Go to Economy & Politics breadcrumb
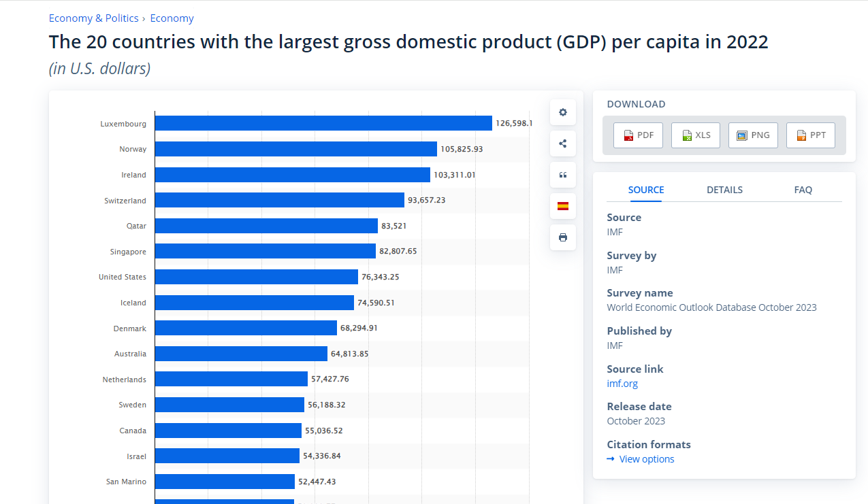The width and height of the screenshot is (868, 504). click(93, 18)
